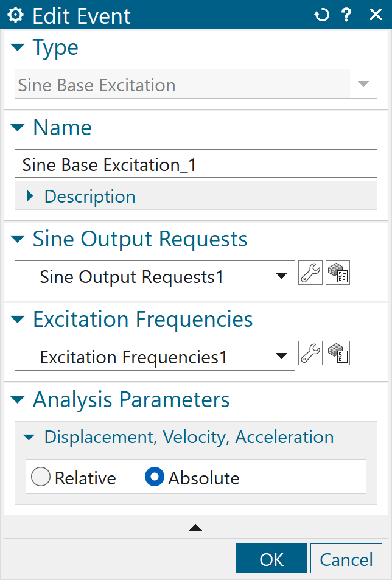Collapse the Analysis Parameters section

point(18,400)
